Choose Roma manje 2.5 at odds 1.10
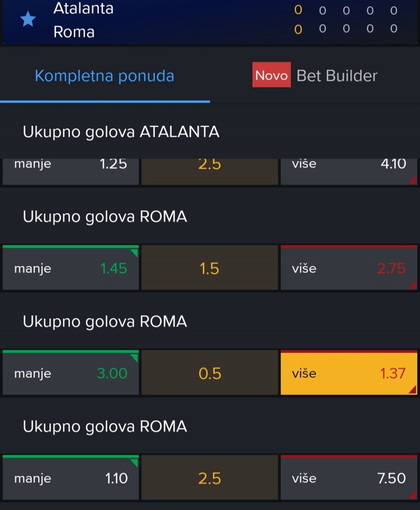 [x=70, y=478]
